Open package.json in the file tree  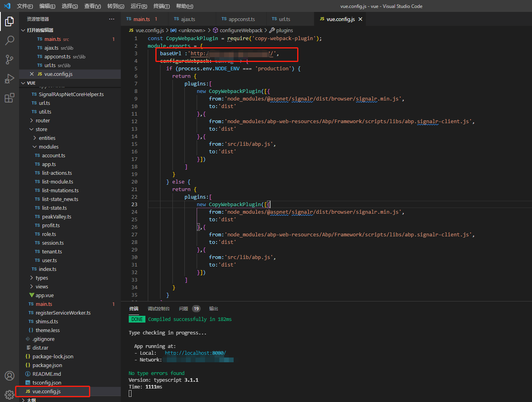(47, 365)
